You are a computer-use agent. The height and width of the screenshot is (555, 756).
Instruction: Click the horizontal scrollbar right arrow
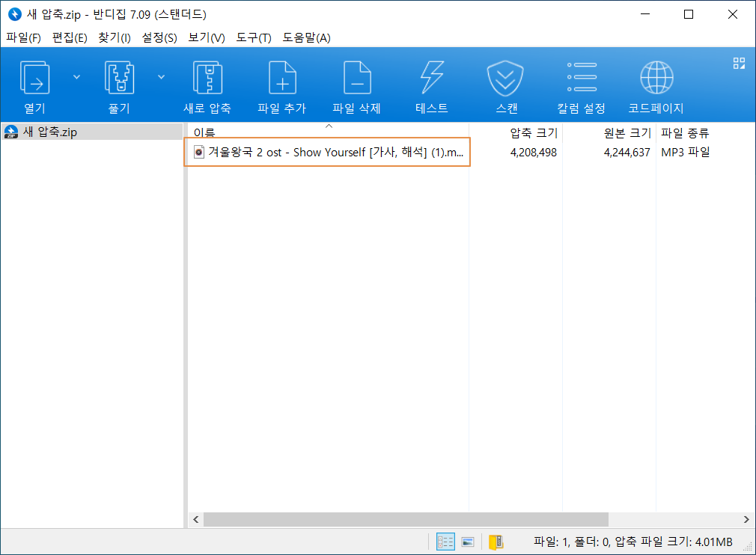coord(746,519)
